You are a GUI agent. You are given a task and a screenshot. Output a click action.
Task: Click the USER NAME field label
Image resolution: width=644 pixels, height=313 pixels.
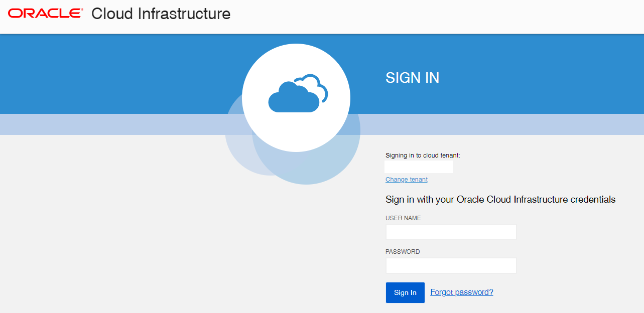pyautogui.click(x=403, y=218)
